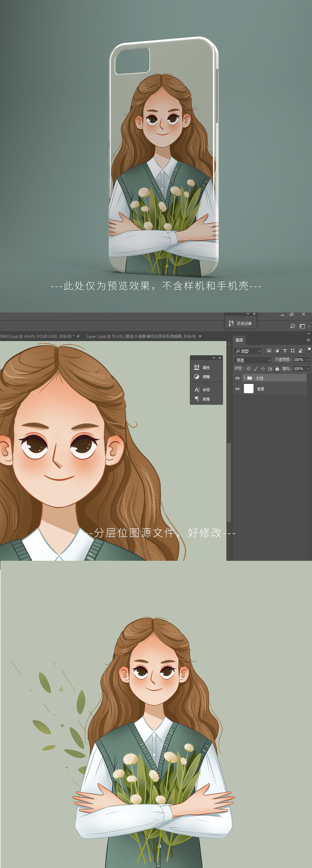Open the 字符 (Character) panel
312x868 pixels.
point(206,390)
